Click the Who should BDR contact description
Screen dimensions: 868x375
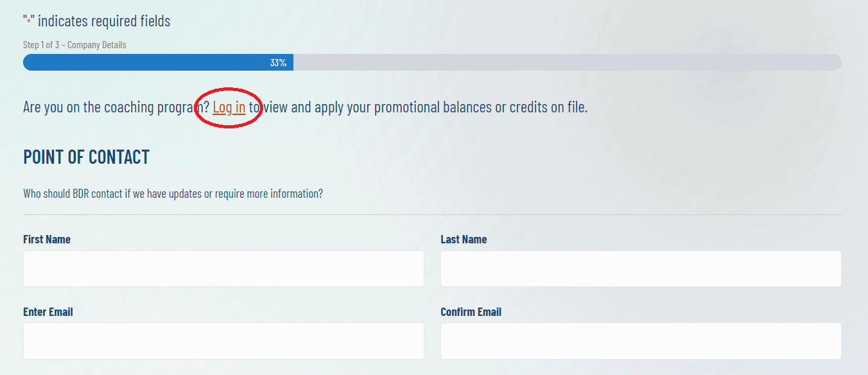(x=173, y=193)
